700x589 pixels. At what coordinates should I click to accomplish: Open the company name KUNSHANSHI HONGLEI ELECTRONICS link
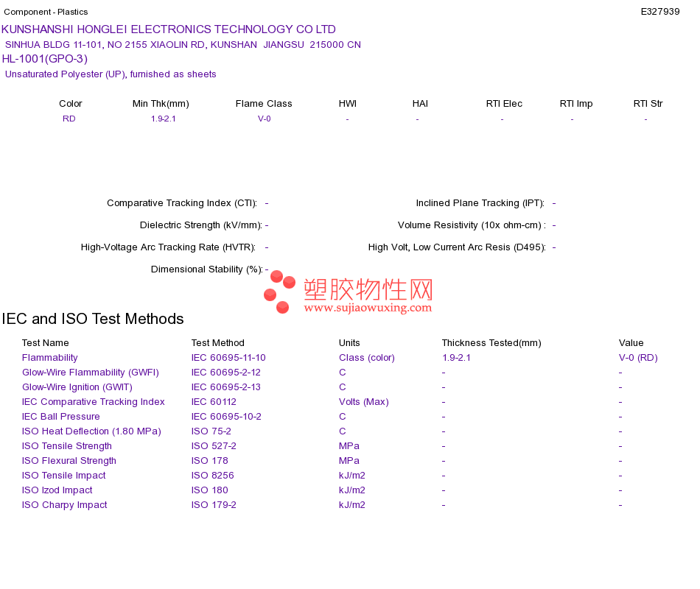(168, 29)
